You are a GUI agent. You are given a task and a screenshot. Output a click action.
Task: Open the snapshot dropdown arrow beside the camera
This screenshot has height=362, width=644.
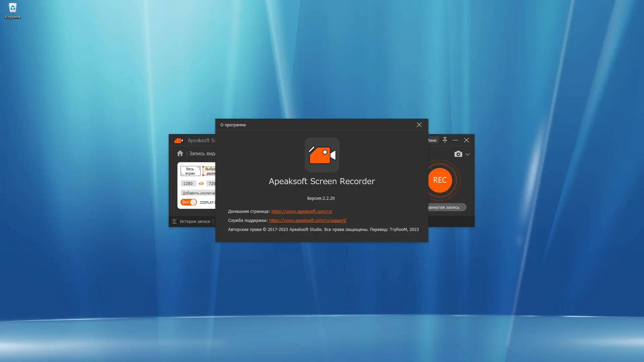pyautogui.click(x=468, y=155)
